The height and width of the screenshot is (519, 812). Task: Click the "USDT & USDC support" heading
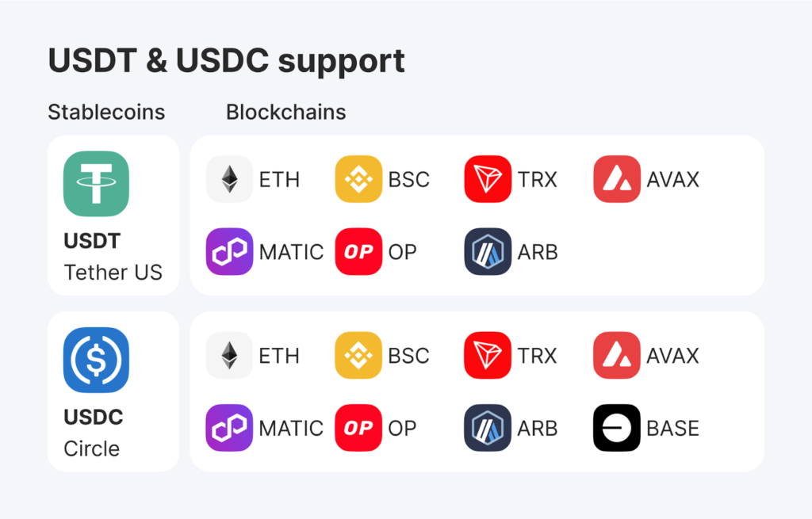226,61
